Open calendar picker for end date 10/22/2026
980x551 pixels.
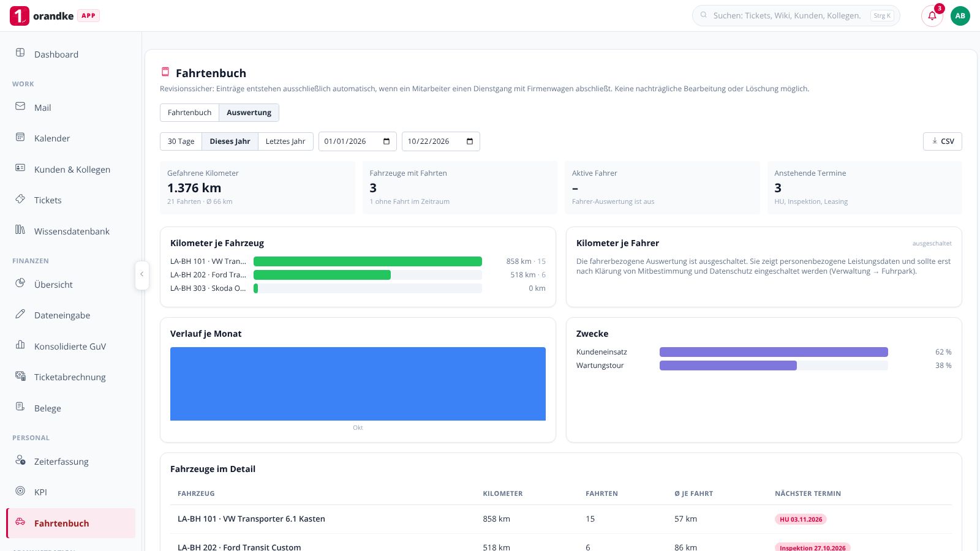tap(470, 141)
